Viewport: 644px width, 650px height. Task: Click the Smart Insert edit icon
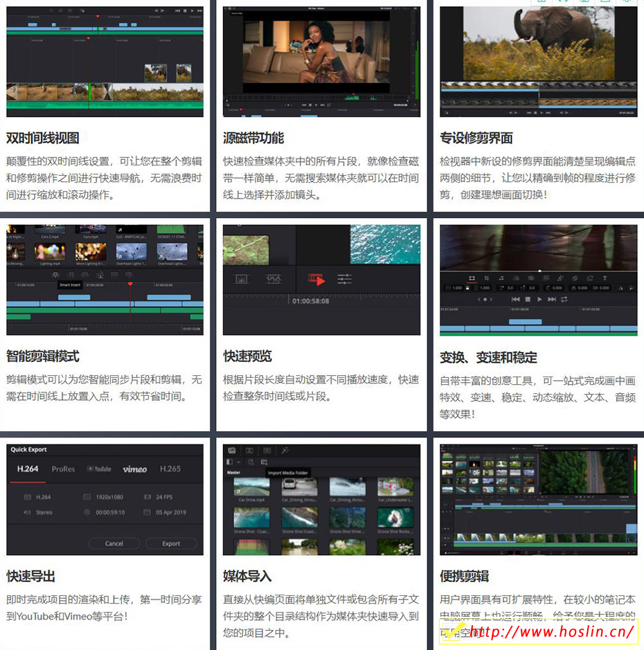click(55, 275)
